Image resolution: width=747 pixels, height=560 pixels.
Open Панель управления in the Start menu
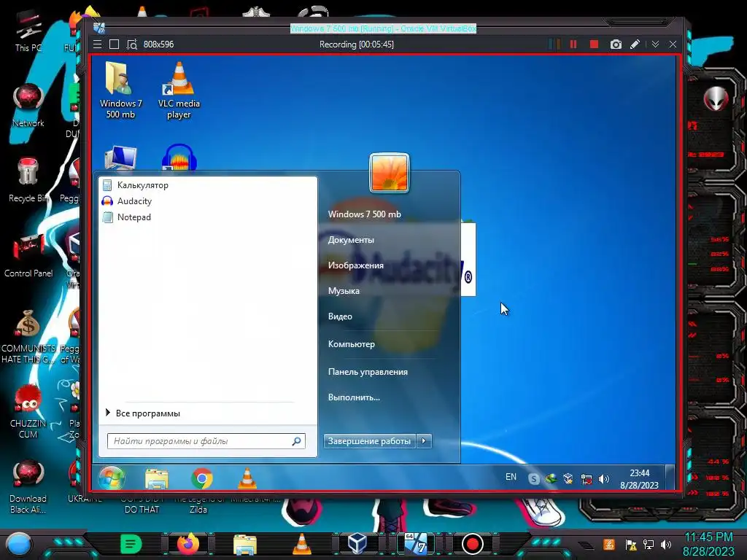click(368, 372)
